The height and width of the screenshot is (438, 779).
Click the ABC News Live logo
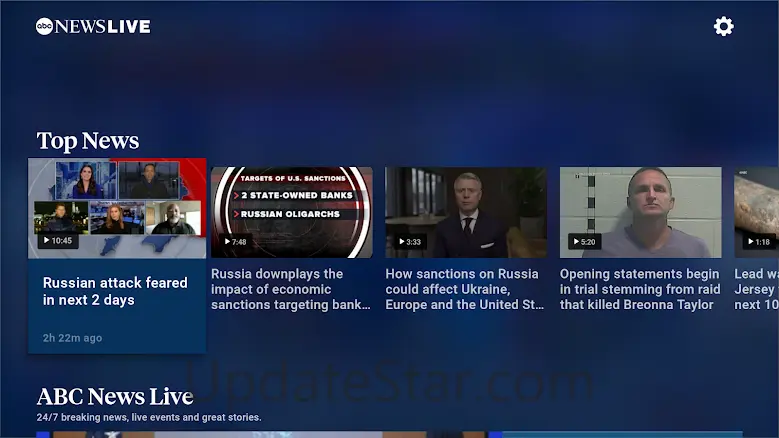pos(93,26)
